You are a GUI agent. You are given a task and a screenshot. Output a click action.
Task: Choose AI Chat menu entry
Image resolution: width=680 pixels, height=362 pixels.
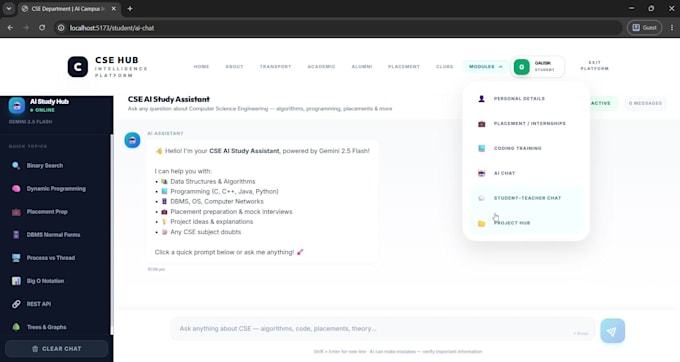pyautogui.click(x=526, y=173)
